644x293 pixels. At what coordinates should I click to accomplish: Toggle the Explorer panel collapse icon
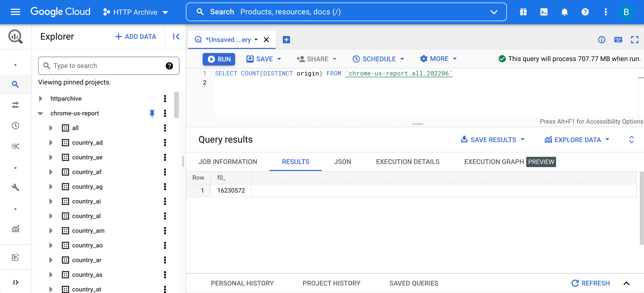click(x=176, y=37)
